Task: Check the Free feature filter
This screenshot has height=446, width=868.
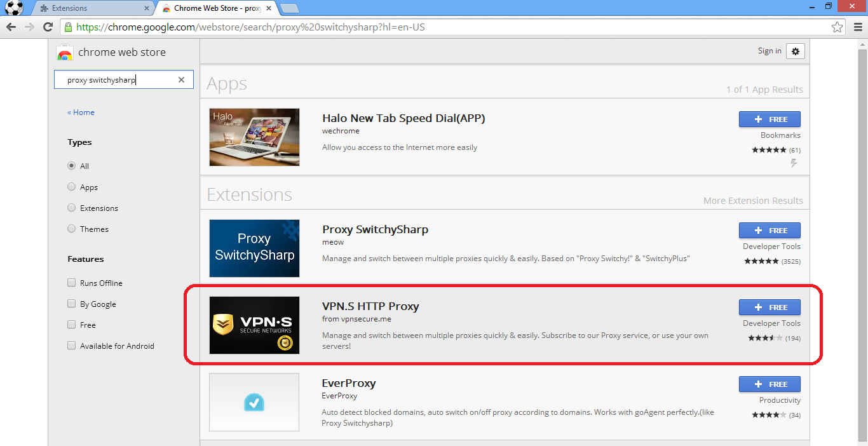Action: tap(71, 325)
